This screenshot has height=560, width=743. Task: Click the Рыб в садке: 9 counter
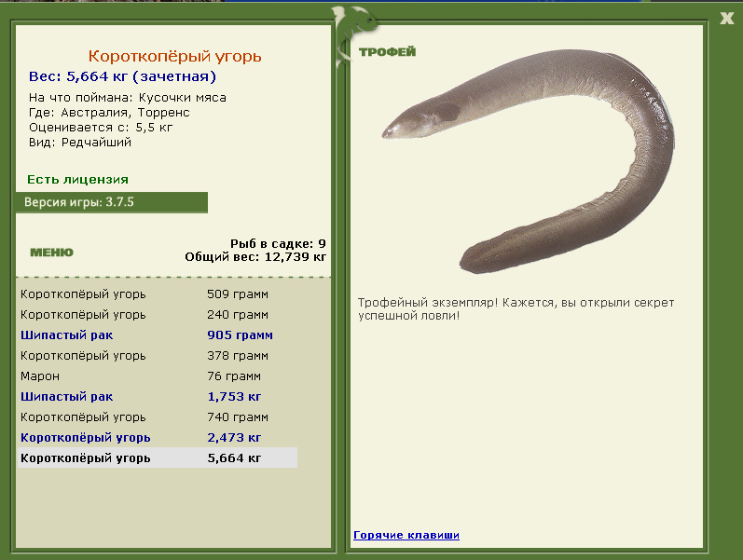[278, 243]
